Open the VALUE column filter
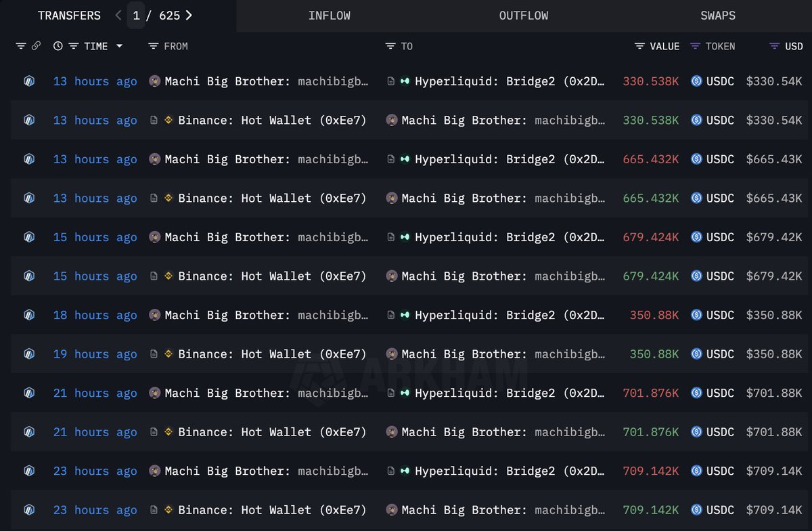Image resolution: width=812 pixels, height=531 pixels. point(639,46)
